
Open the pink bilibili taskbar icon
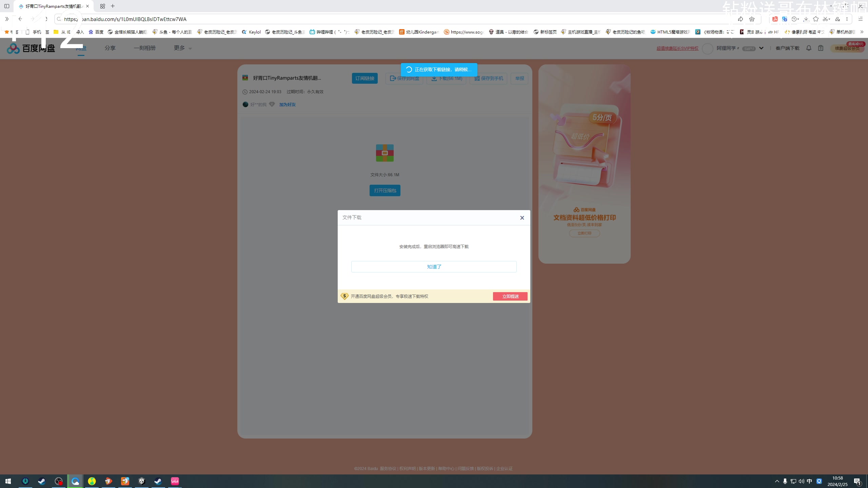pos(175,481)
